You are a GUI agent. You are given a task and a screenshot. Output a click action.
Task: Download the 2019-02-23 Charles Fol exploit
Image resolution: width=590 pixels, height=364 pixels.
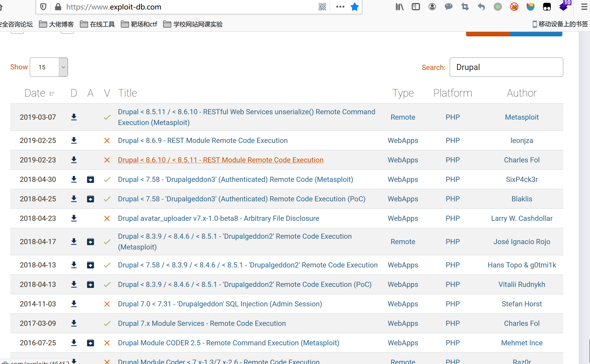(x=74, y=160)
